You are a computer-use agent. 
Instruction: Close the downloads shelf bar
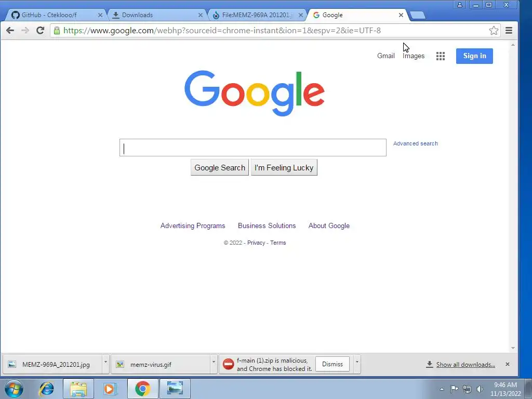click(508, 364)
